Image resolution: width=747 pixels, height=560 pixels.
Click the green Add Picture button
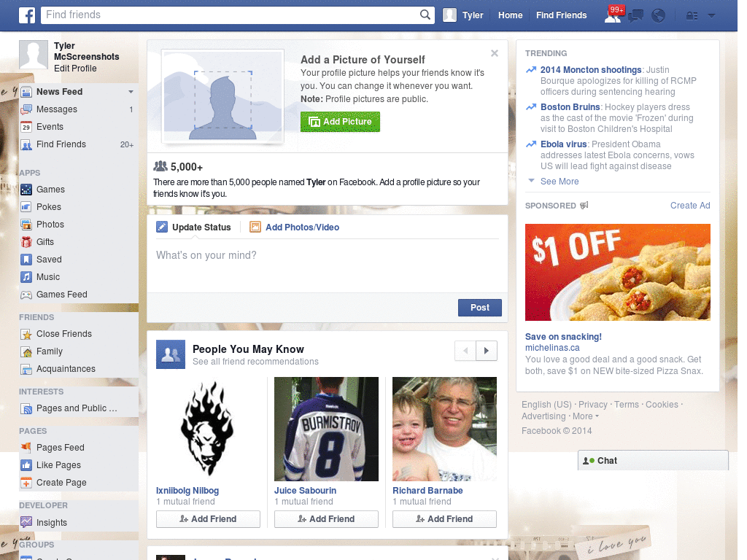[340, 122]
